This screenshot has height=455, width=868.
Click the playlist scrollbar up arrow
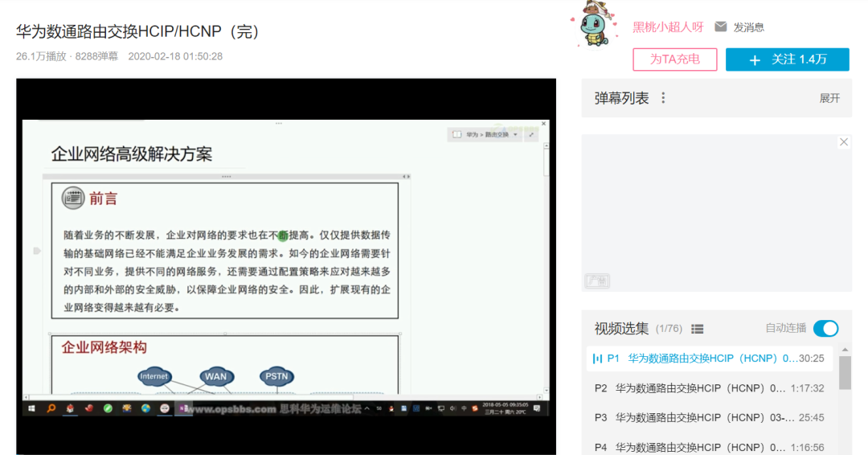[x=845, y=350]
